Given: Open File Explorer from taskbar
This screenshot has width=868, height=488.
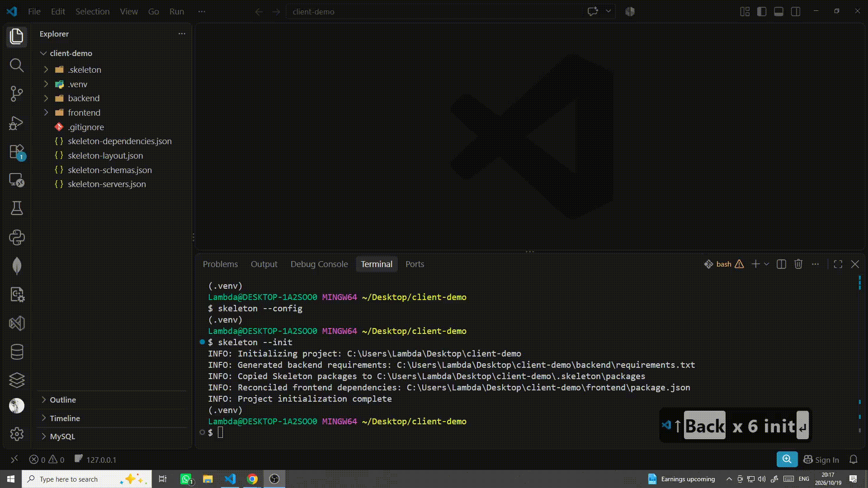Looking at the screenshot, I should pyautogui.click(x=208, y=479).
